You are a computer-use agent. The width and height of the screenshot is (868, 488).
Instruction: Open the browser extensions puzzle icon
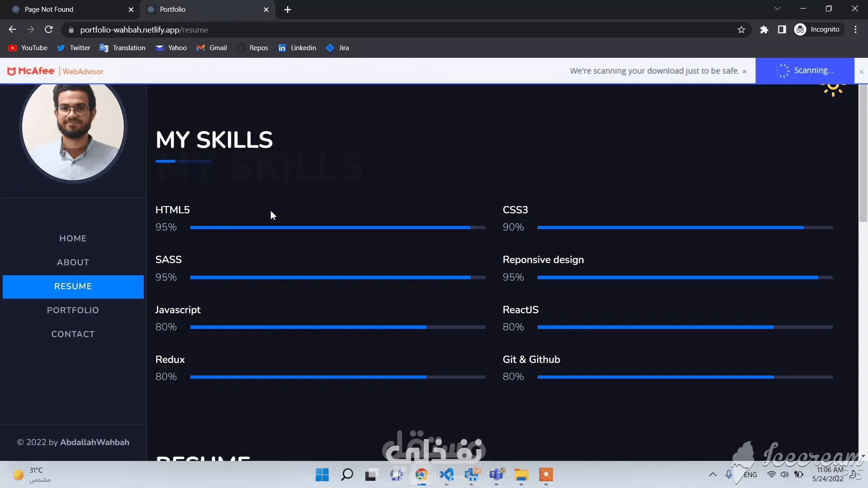(x=764, y=30)
